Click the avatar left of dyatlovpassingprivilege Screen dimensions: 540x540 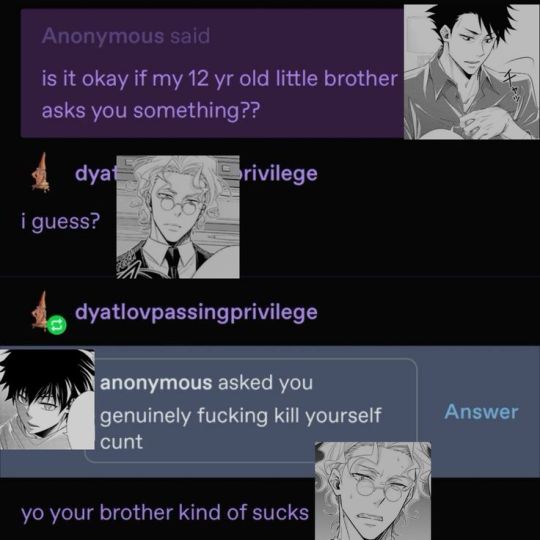tap(39, 311)
